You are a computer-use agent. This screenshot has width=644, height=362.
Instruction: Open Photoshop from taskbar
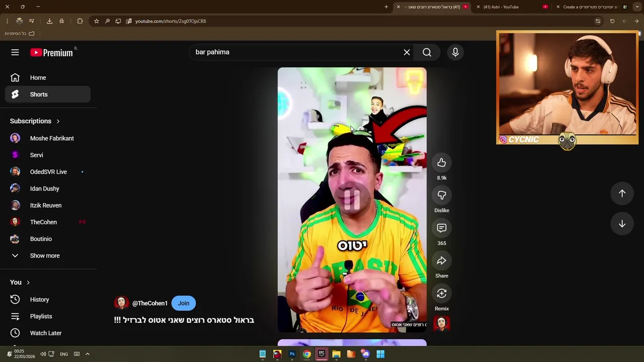point(292,354)
